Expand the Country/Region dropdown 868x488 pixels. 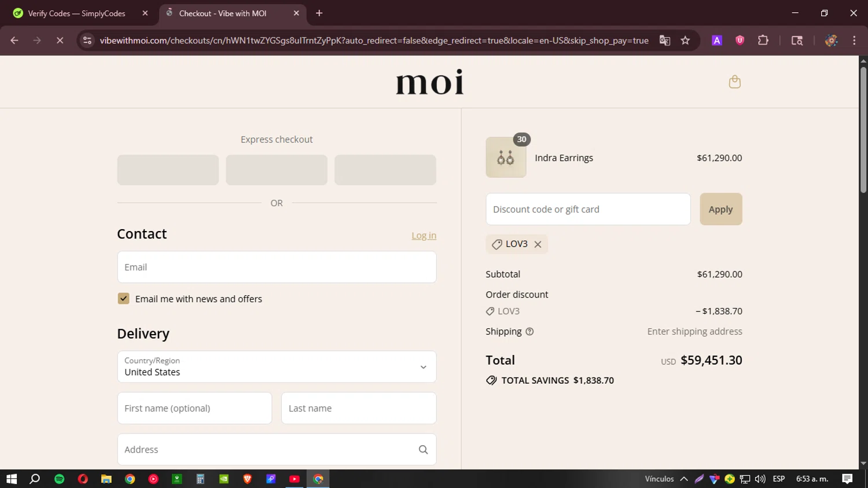277,366
